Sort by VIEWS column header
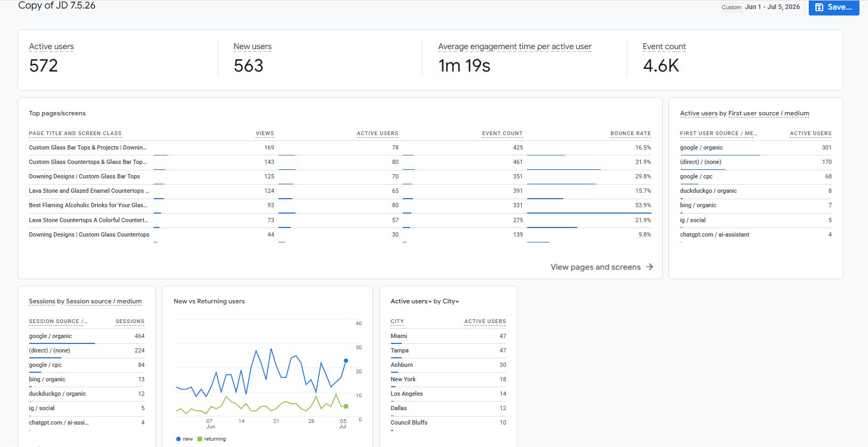 click(265, 134)
